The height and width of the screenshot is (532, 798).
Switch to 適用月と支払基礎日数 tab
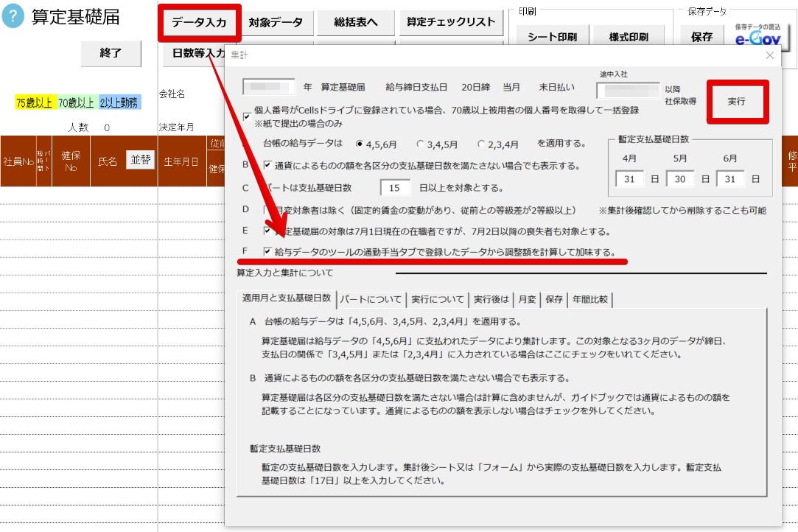287,298
